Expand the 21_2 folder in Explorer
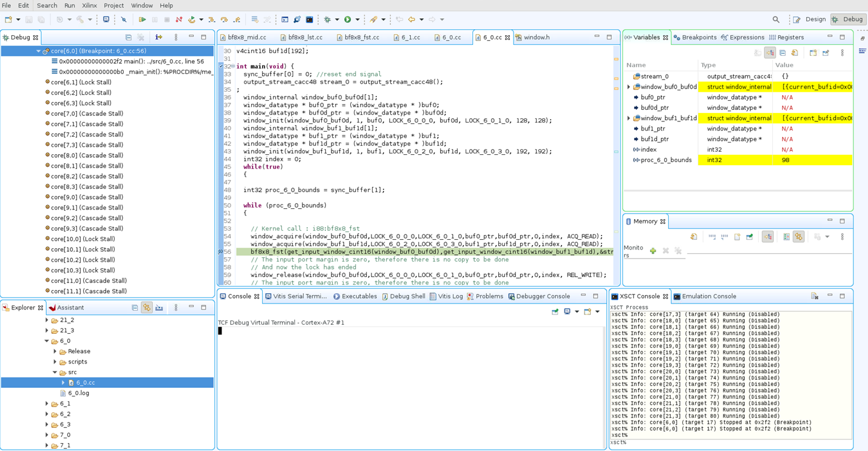The width and height of the screenshot is (868, 451). click(47, 320)
